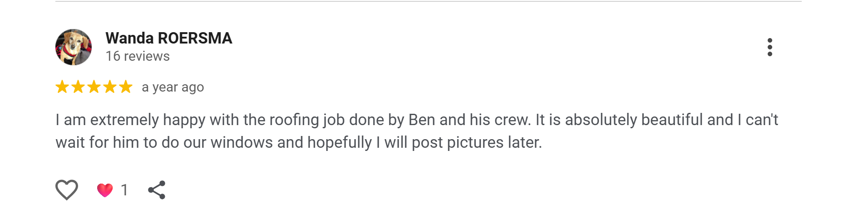
Task: Click the review's first line of text
Action: (417, 120)
